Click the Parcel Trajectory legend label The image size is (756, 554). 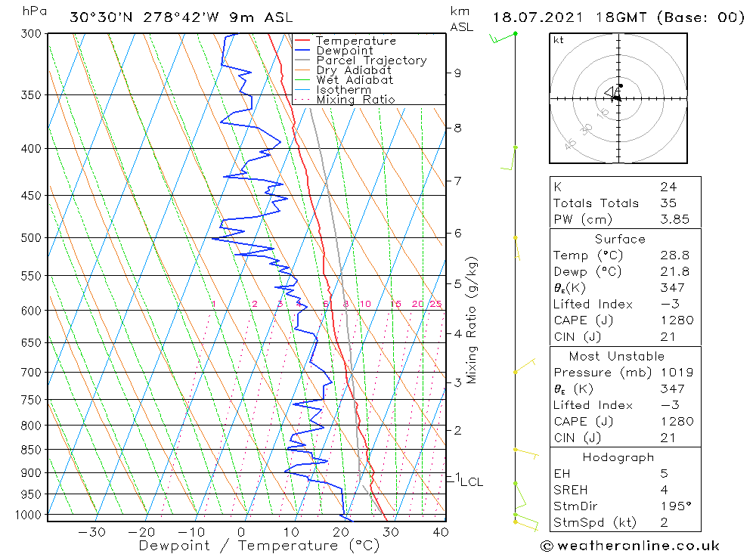coord(372,60)
